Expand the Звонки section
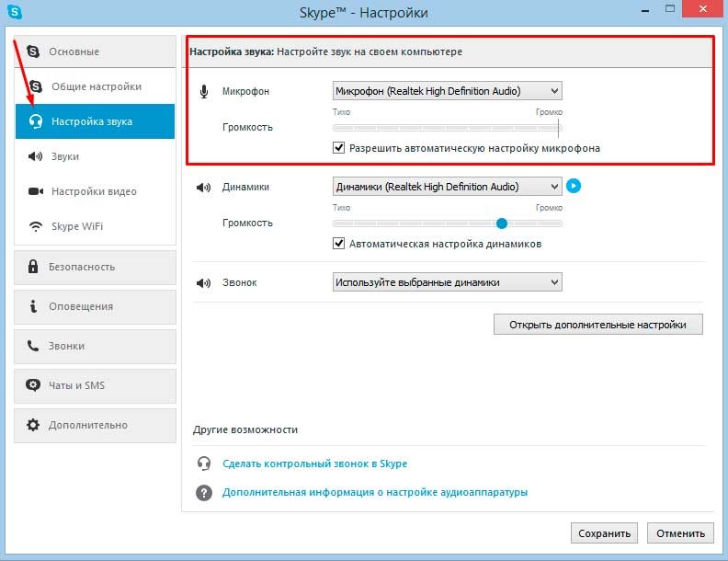Image resolution: width=728 pixels, height=561 pixels. pyautogui.click(x=96, y=346)
